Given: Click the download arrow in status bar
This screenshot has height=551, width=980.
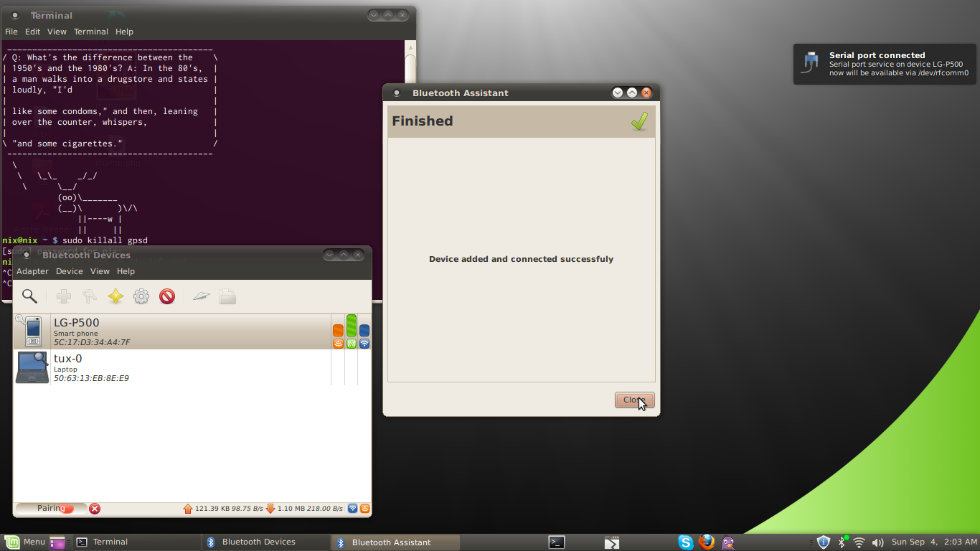Looking at the screenshot, I should click(270, 509).
